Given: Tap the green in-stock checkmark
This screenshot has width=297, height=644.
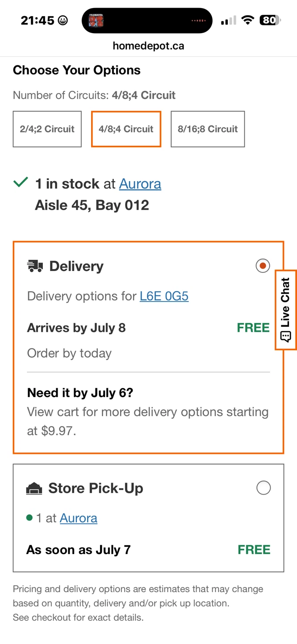Looking at the screenshot, I should (21, 182).
